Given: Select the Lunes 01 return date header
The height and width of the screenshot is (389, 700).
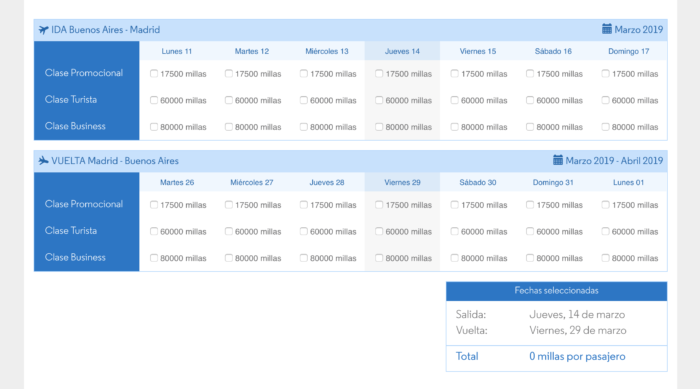Looking at the screenshot, I should pyautogui.click(x=629, y=182).
